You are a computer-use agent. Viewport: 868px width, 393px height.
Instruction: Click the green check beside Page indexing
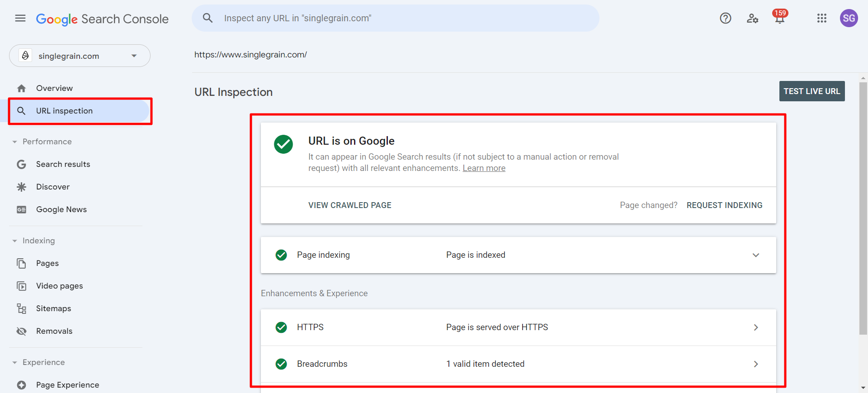281,255
